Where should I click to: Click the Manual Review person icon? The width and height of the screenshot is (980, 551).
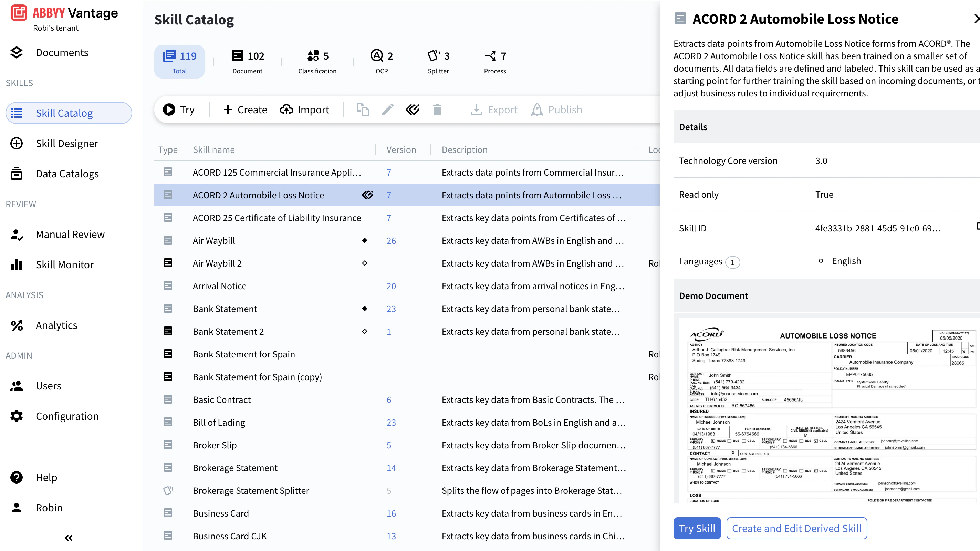[x=17, y=235]
